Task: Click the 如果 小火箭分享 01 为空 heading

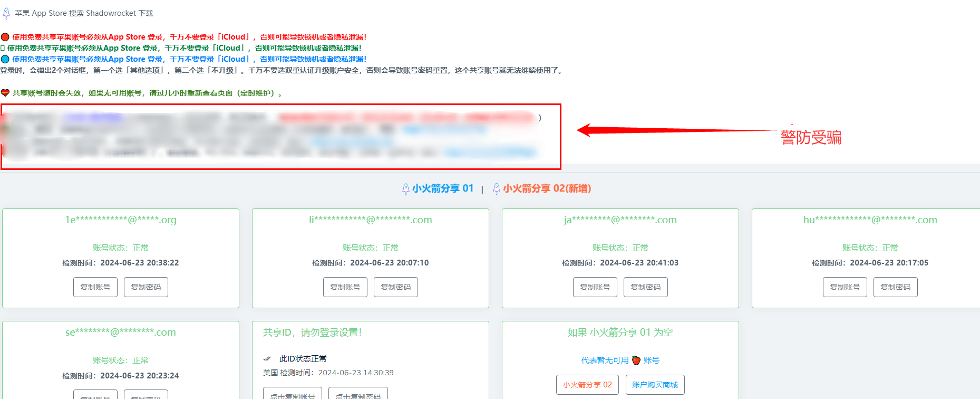Action: [620, 332]
